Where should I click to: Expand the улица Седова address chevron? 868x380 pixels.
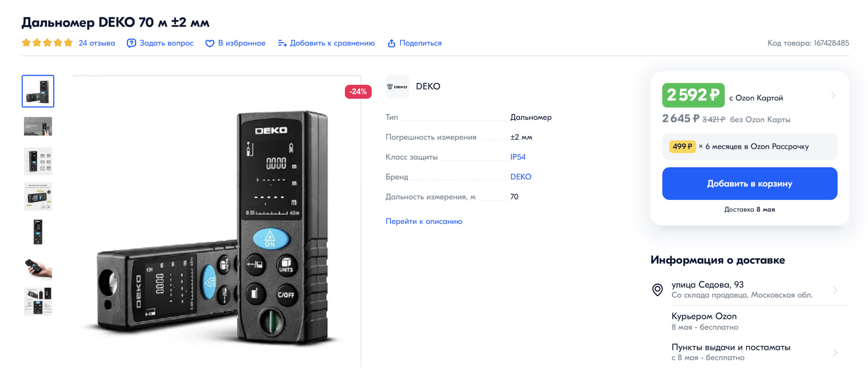[x=835, y=290]
